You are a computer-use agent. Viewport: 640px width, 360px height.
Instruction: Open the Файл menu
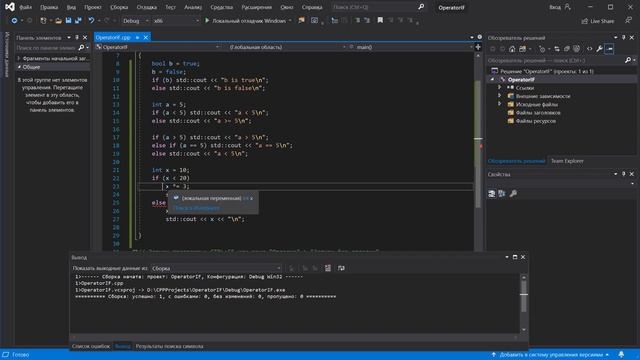(x=25, y=7)
